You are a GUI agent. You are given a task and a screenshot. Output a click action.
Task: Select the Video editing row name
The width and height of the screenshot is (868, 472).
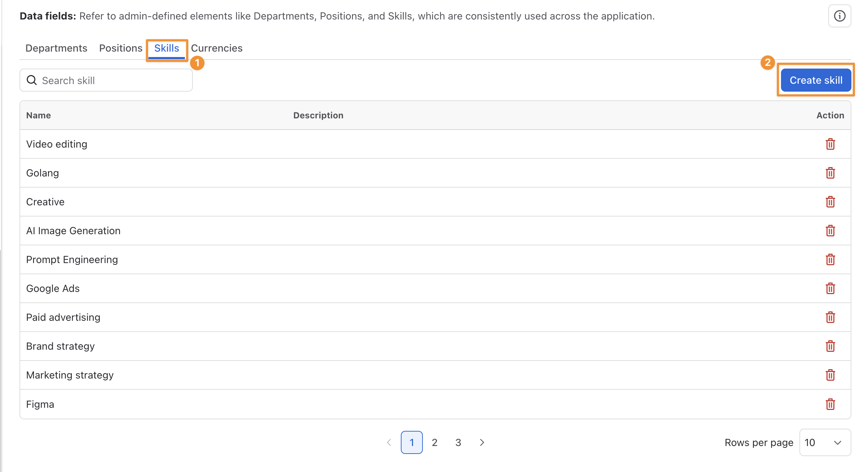(x=57, y=144)
